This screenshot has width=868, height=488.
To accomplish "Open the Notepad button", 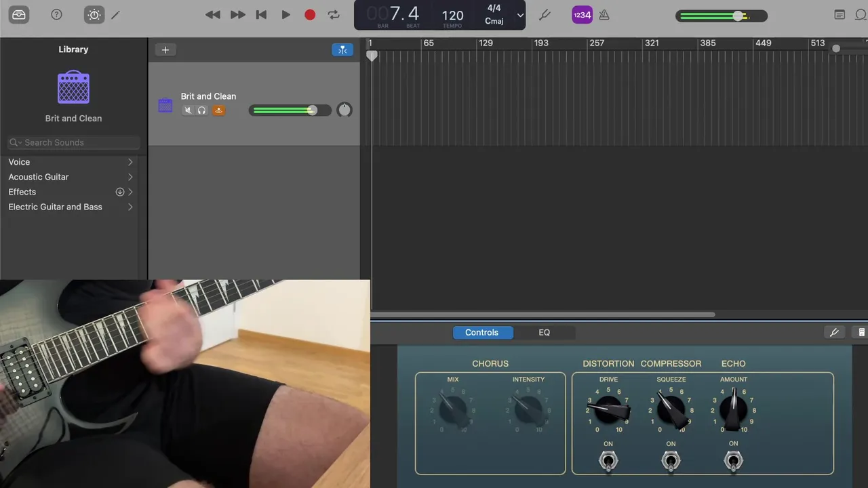I will (840, 15).
